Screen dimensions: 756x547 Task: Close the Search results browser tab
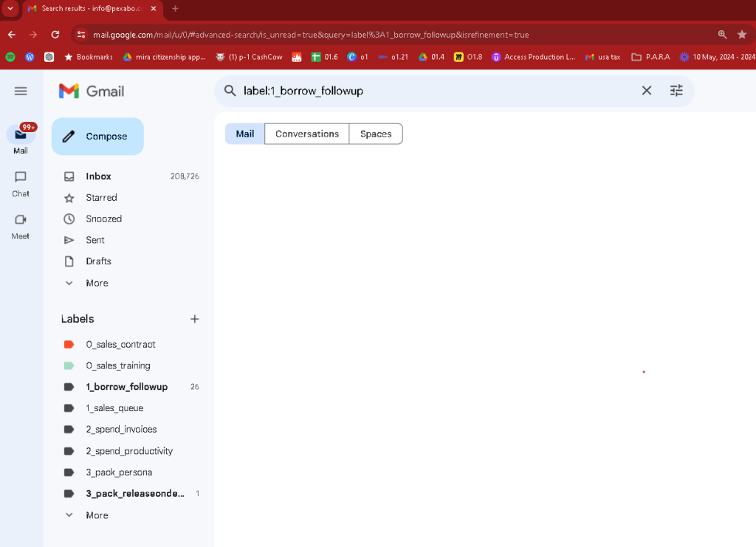[154, 9]
